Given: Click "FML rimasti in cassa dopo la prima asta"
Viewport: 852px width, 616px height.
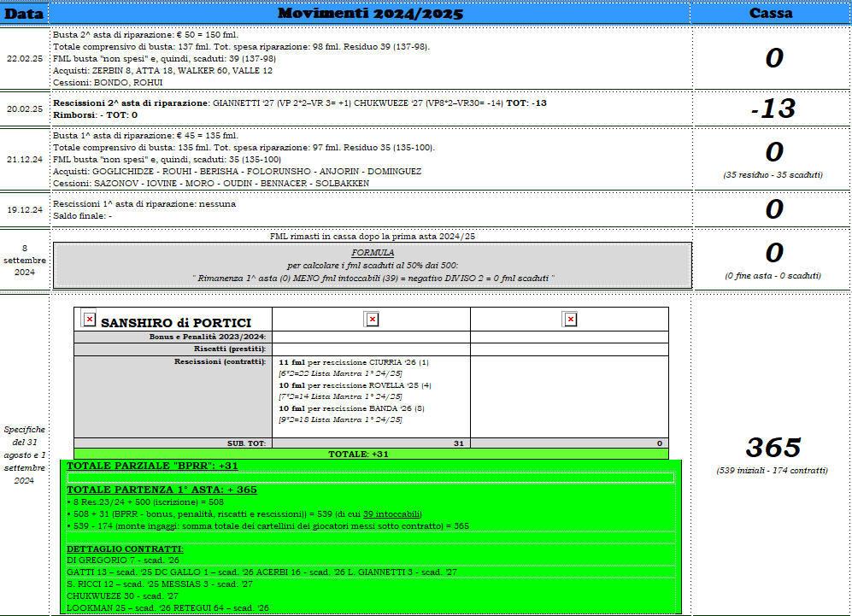Looking at the screenshot, I should (373, 237).
